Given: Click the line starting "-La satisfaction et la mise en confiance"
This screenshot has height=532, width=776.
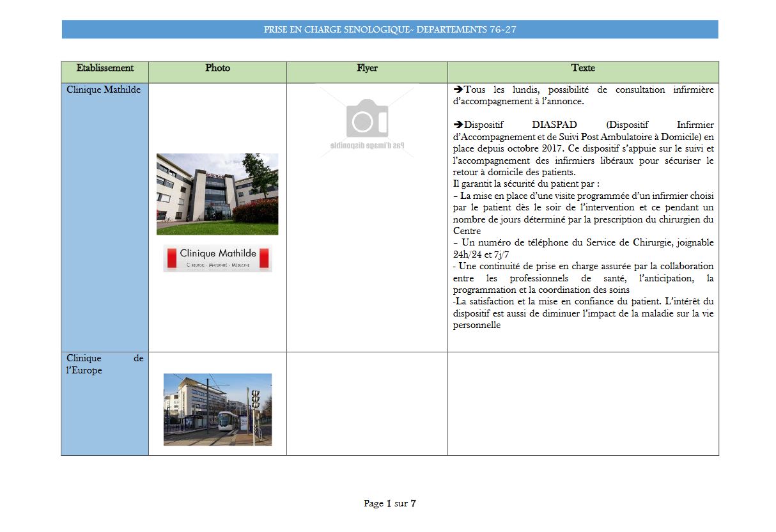Looking at the screenshot, I should coord(584,301).
